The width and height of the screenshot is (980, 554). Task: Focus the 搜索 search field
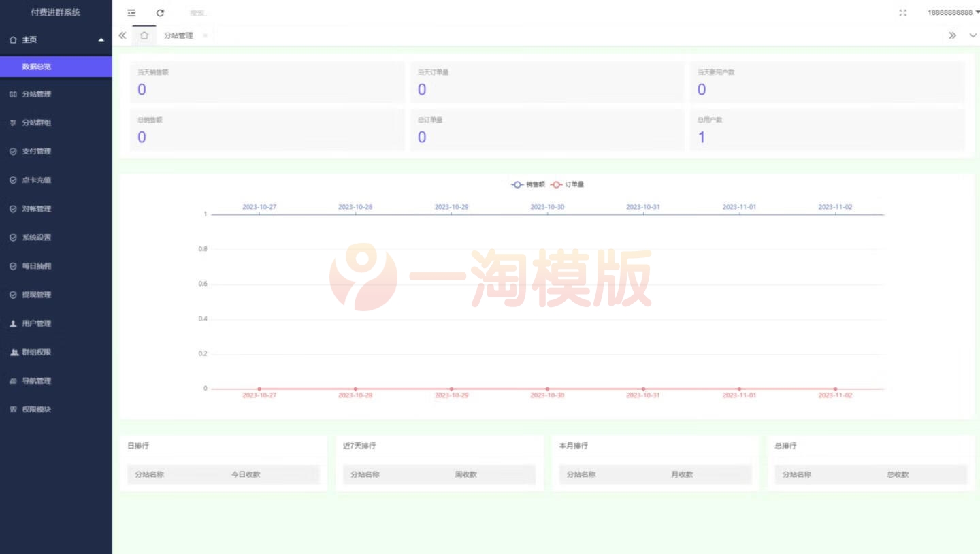click(199, 13)
